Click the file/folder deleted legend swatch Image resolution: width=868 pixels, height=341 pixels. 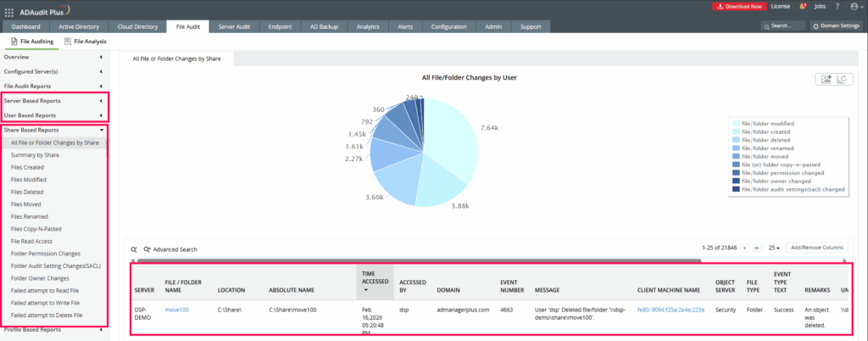click(x=737, y=140)
